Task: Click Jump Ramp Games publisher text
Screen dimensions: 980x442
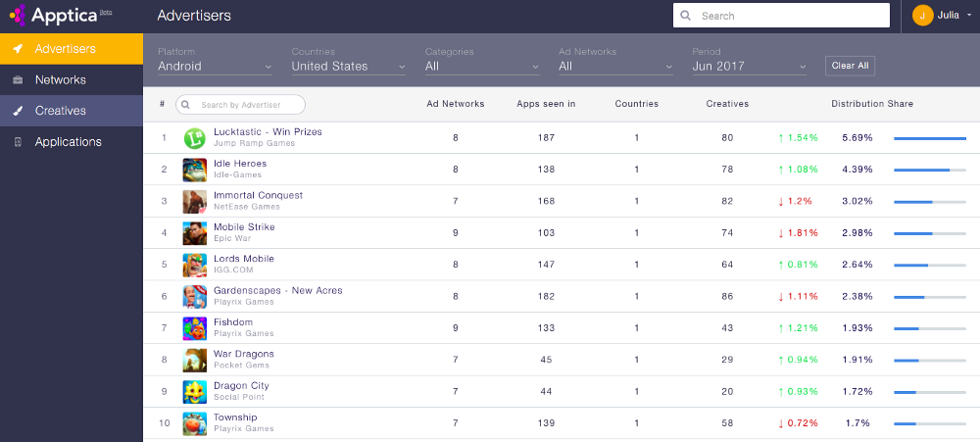Action: (x=255, y=143)
